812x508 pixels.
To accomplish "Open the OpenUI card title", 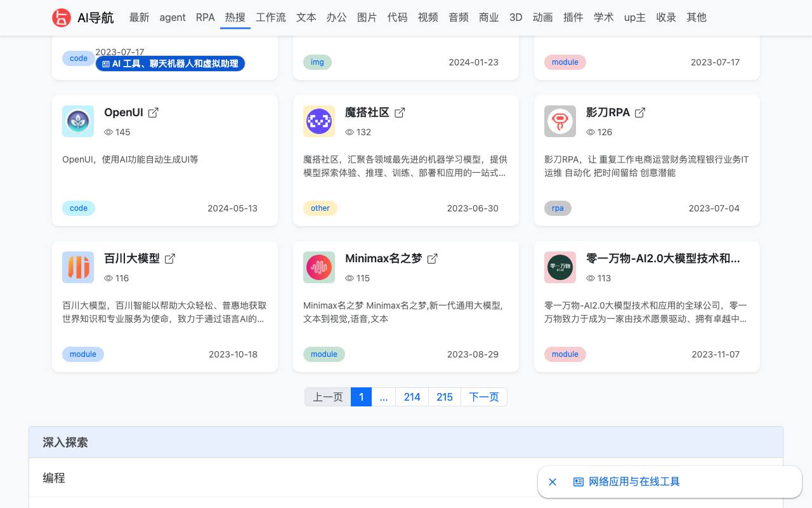I will (x=124, y=112).
